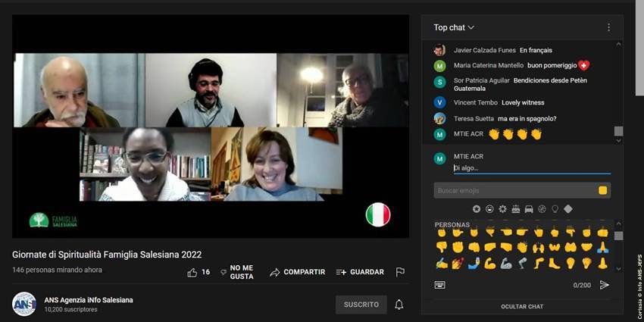Viewport: 644px width, 322px height.
Task: Share the video via COMPARTIR
Action: coord(297,272)
